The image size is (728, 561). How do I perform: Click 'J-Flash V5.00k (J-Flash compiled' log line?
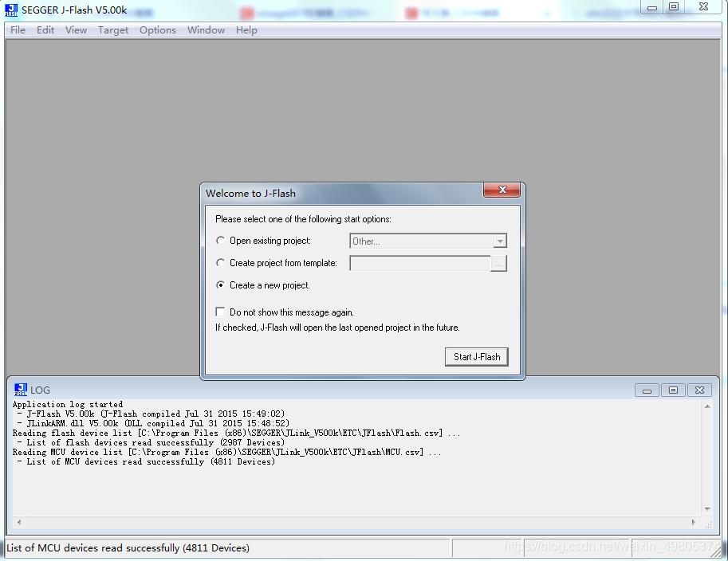click(x=151, y=414)
